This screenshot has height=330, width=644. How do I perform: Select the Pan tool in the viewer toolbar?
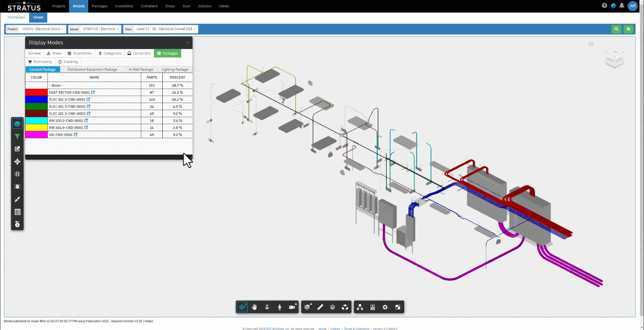(255, 307)
